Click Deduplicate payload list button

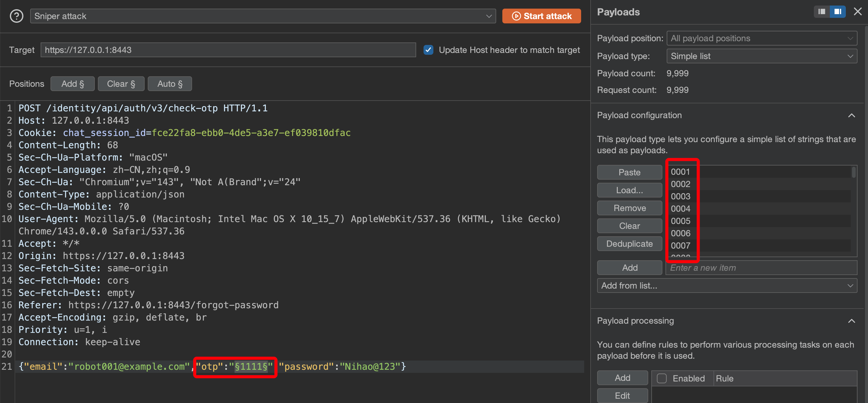629,244
